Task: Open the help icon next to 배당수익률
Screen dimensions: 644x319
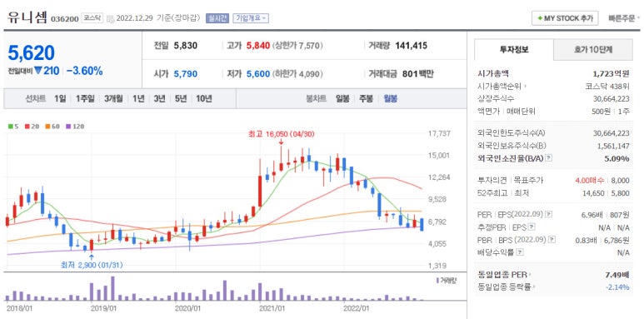Action: click(520, 252)
